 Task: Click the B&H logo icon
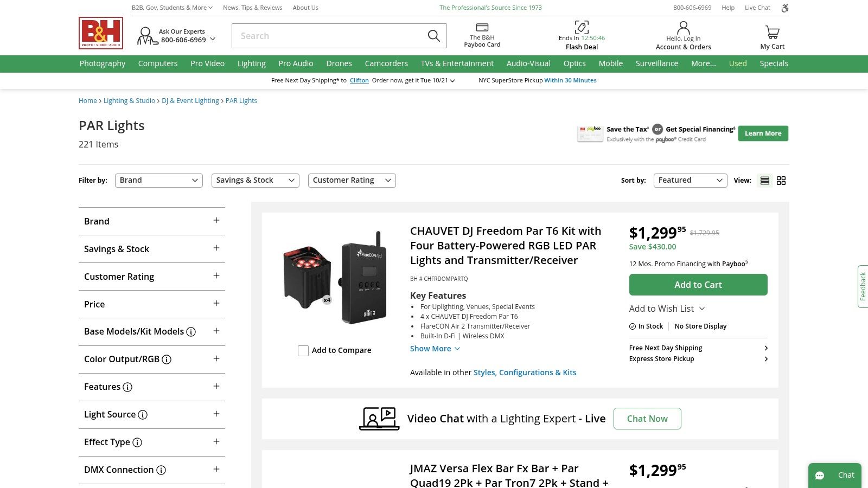point(101,33)
